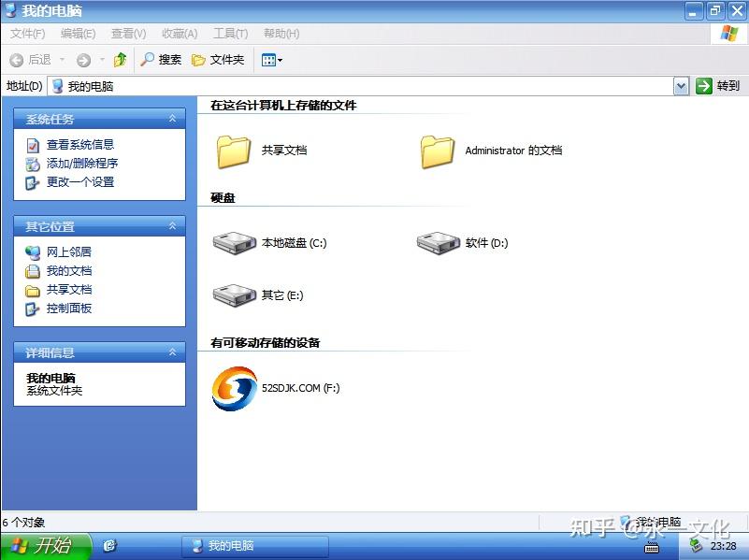
Task: Select the 本地磁盘 (C:) drive icon
Action: 235,243
